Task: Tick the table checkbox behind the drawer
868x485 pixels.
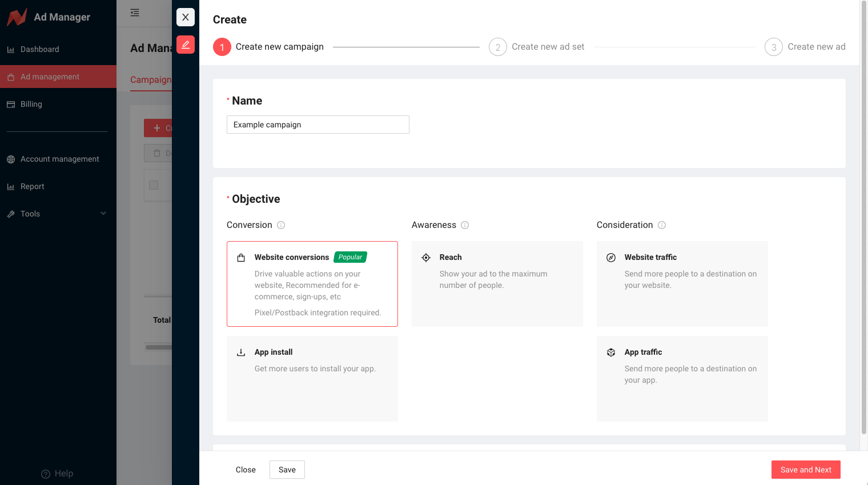Action: click(x=154, y=185)
